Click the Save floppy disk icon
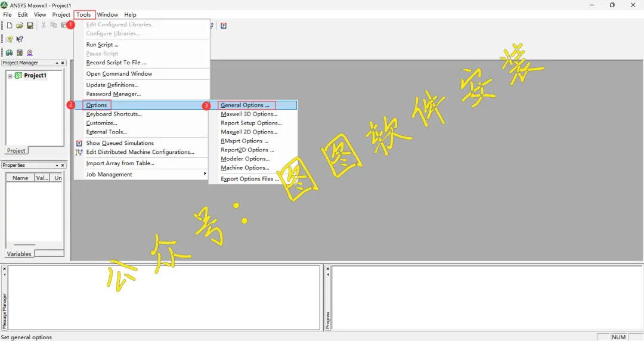 click(x=30, y=26)
